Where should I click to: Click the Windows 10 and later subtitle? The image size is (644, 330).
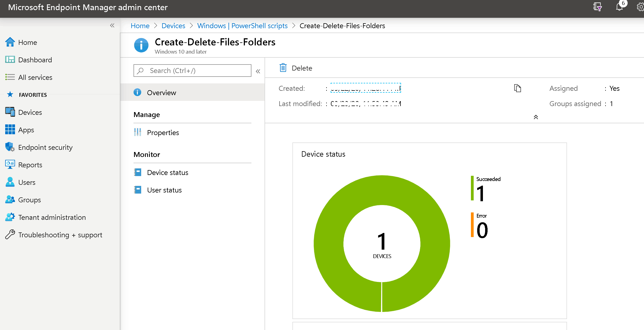click(x=181, y=52)
